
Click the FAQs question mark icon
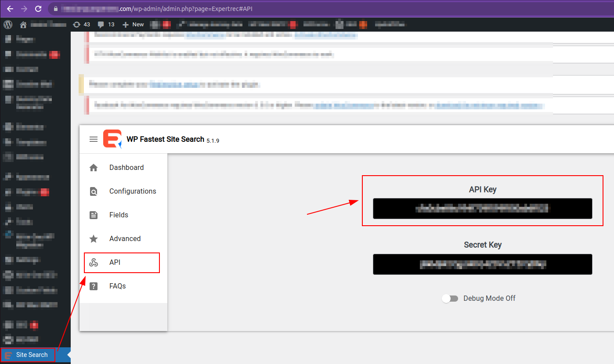coord(93,286)
